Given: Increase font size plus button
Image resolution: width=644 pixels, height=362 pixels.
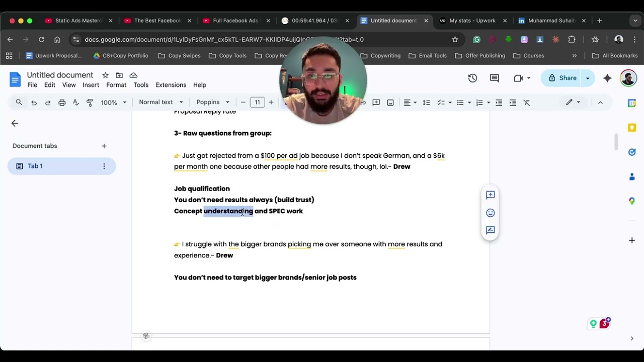Looking at the screenshot, I should click(x=271, y=102).
